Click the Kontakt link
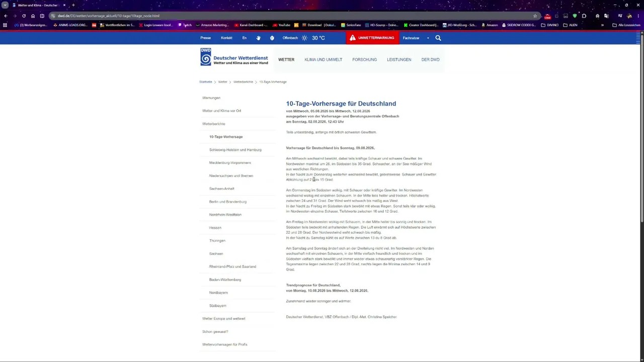This screenshot has height=362, width=644. click(x=226, y=38)
